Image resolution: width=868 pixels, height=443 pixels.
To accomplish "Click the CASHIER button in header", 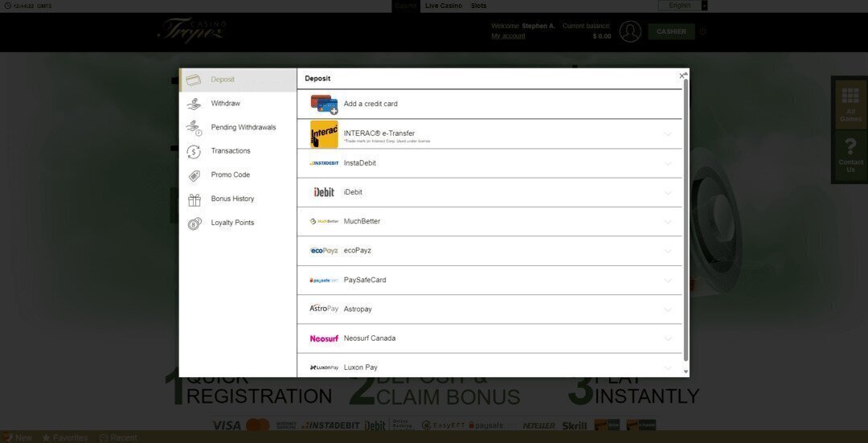I will [x=671, y=32].
